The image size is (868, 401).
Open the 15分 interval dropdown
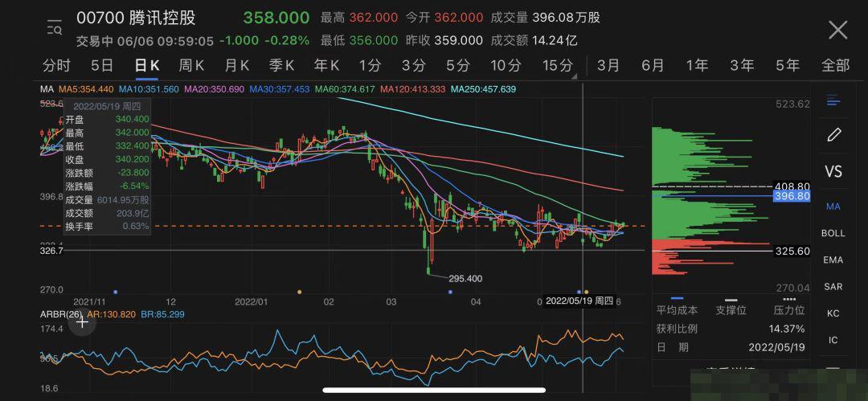(558, 66)
